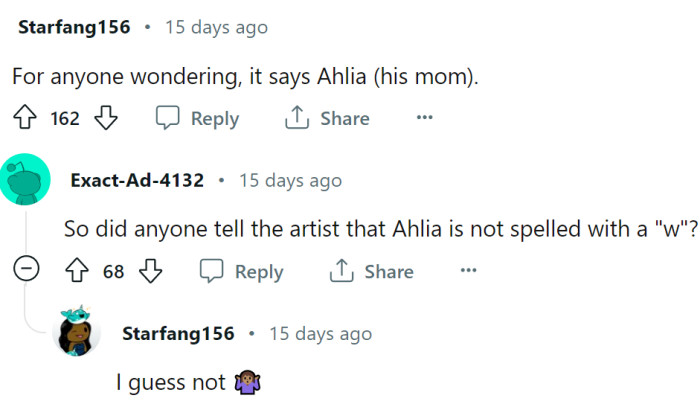The height and width of the screenshot is (404, 700).
Task: Open Starfang156 profile from top comment
Action: (x=74, y=27)
